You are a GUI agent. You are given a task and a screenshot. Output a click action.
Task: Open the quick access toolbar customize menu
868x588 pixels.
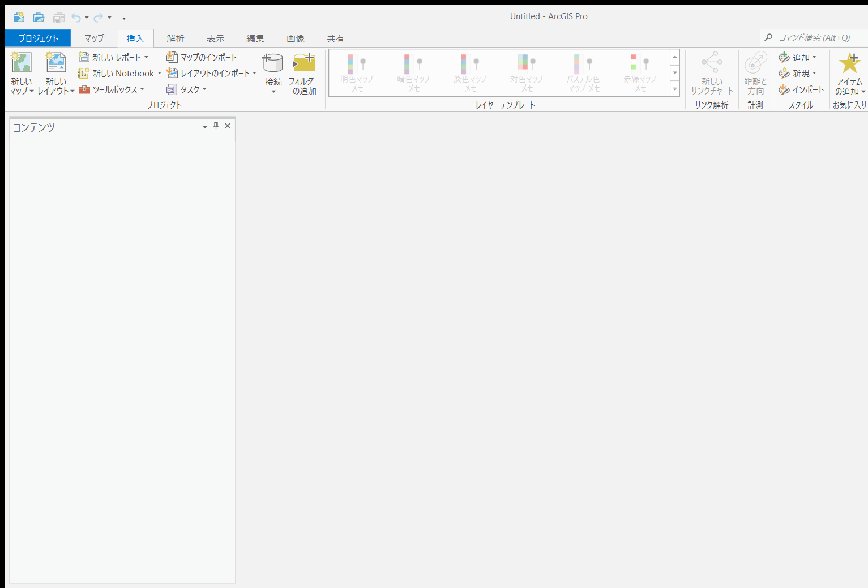click(123, 18)
